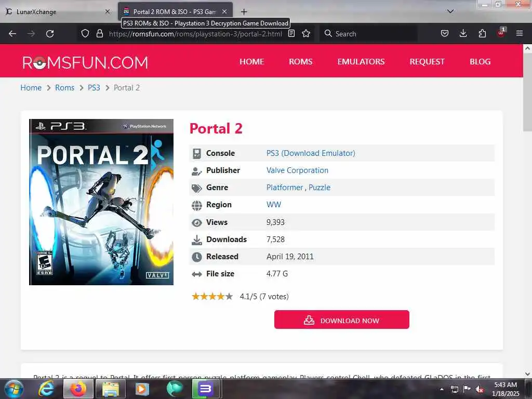Open the WW region link
The height and width of the screenshot is (399, 532).
click(273, 205)
